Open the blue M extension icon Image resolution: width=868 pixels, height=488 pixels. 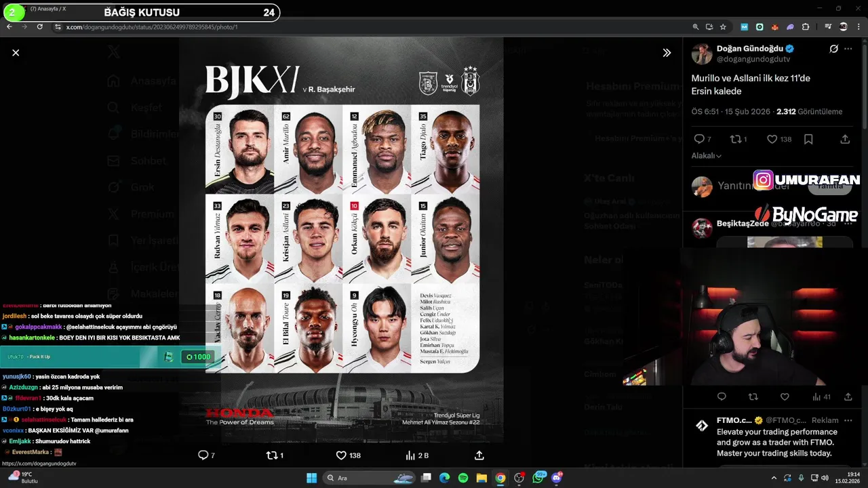(745, 27)
